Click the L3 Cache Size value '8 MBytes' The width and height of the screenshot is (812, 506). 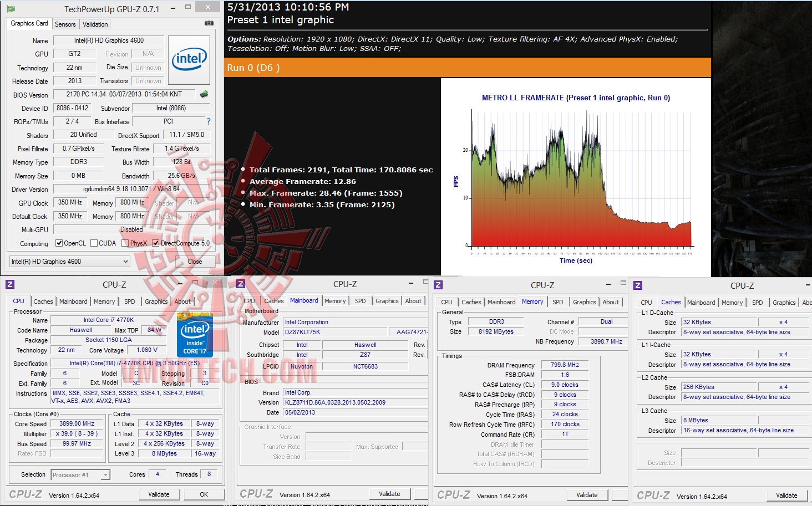coord(719,420)
